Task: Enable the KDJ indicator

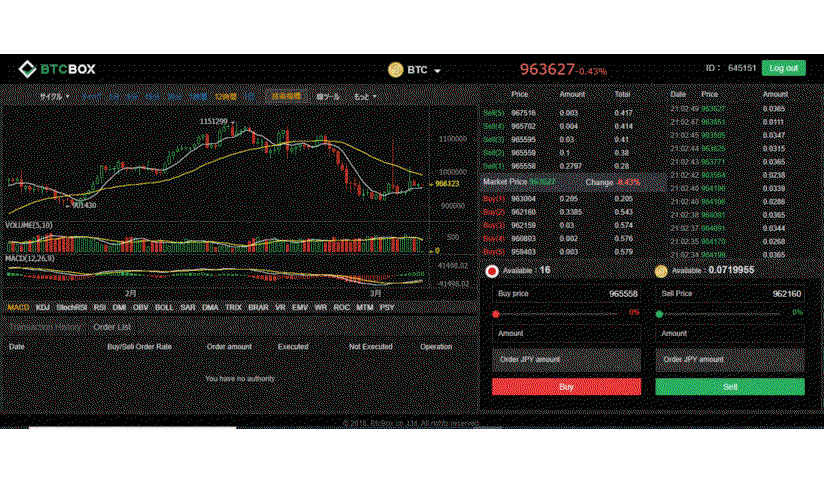Action: click(x=43, y=307)
